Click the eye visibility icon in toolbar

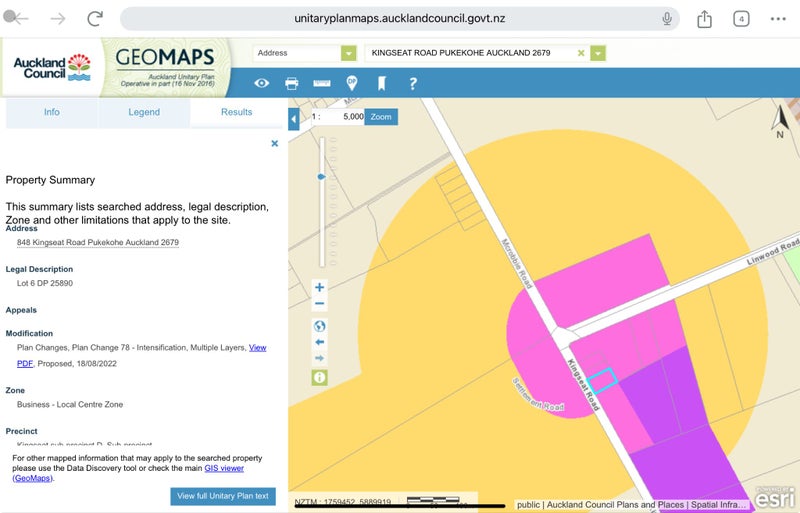coord(262,83)
